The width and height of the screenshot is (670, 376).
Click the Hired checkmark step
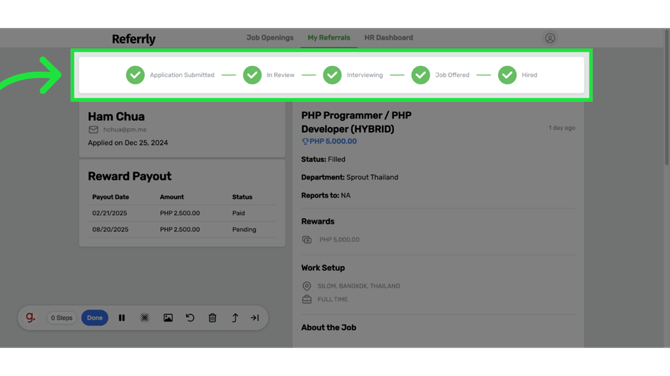[507, 75]
